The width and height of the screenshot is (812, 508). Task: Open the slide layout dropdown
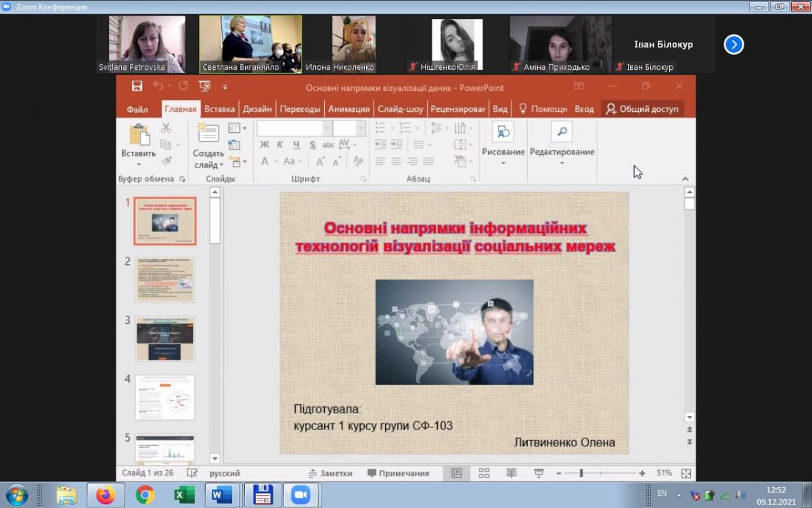tap(237, 128)
